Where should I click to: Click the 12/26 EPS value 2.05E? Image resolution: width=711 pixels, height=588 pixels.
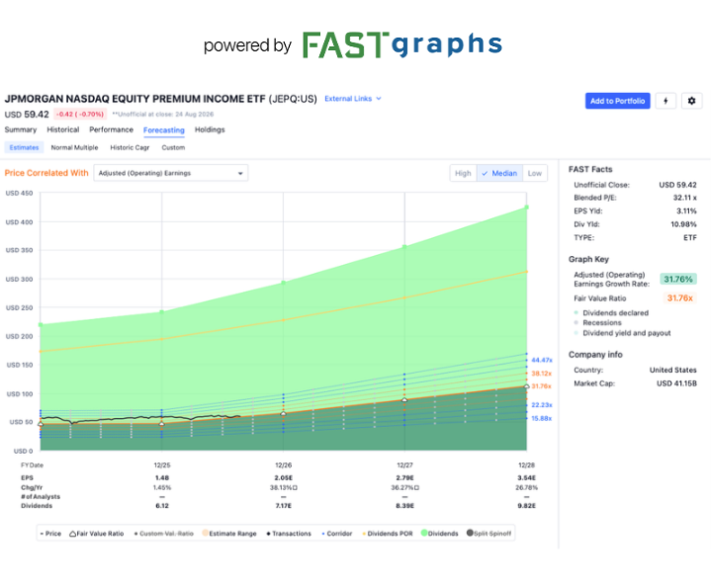click(x=284, y=478)
